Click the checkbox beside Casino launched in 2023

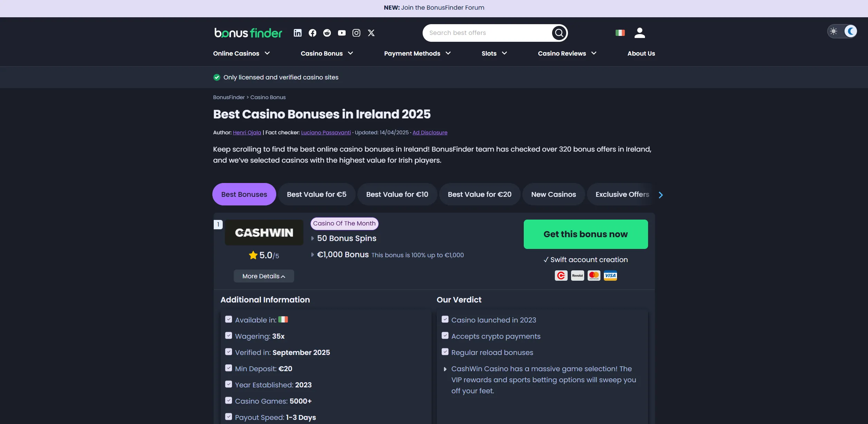click(x=445, y=319)
